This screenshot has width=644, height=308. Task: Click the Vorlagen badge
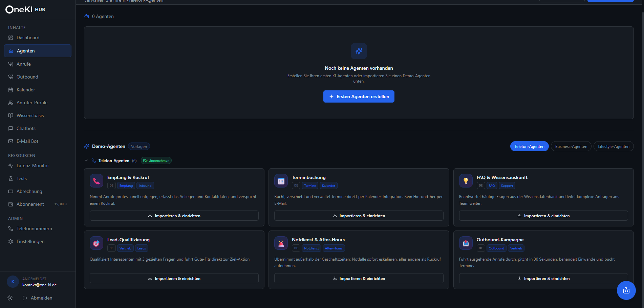point(139,146)
